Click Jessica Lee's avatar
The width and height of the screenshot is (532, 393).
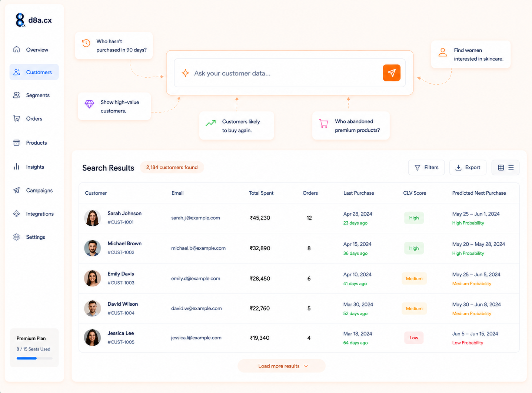pyautogui.click(x=93, y=337)
